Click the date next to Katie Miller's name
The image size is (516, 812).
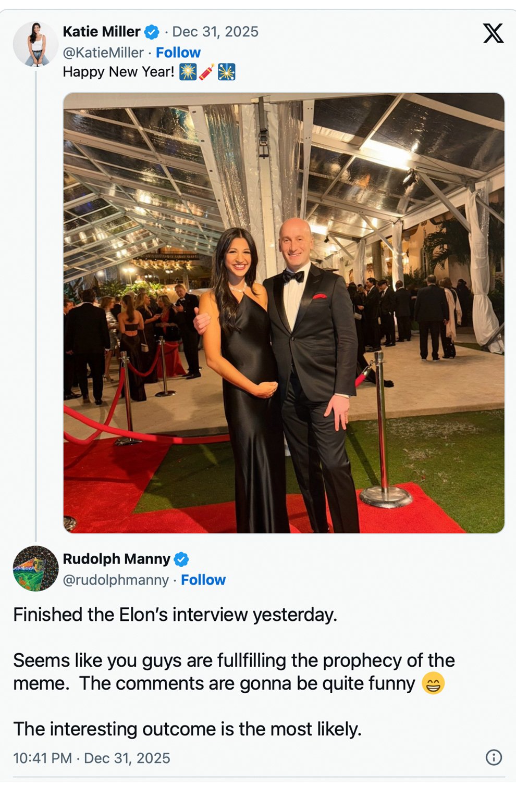(215, 32)
